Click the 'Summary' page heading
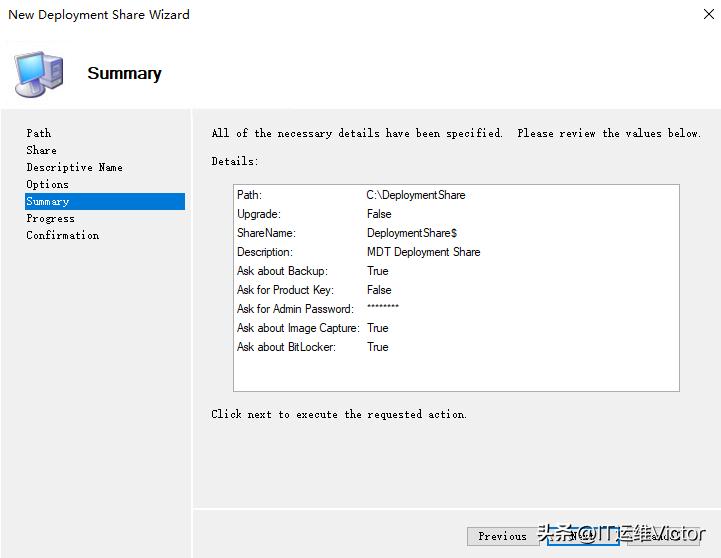Viewport: 721px width, 558px height. (x=125, y=74)
